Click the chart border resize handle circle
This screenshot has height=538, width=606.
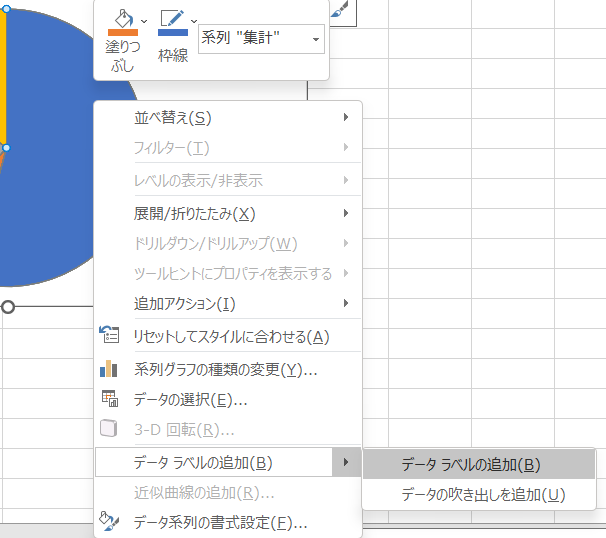8,307
